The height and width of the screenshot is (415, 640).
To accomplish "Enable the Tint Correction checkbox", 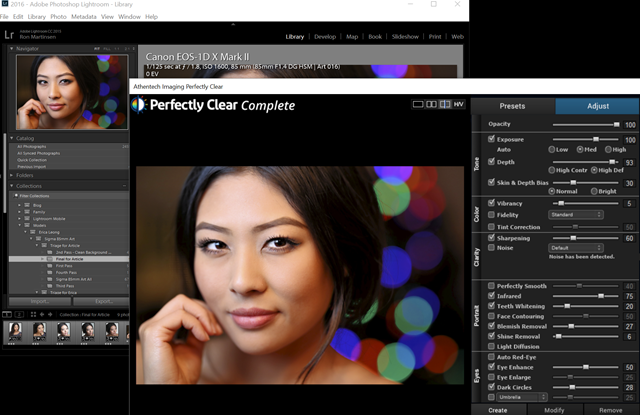I will 491,226.
